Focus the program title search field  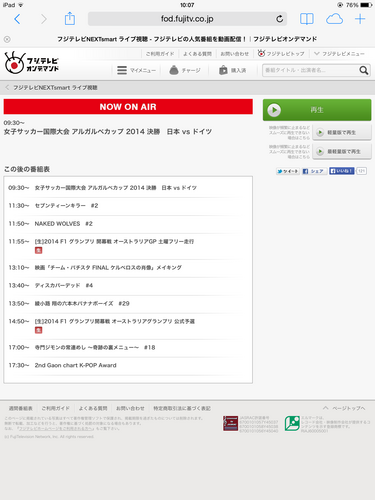[311, 70]
